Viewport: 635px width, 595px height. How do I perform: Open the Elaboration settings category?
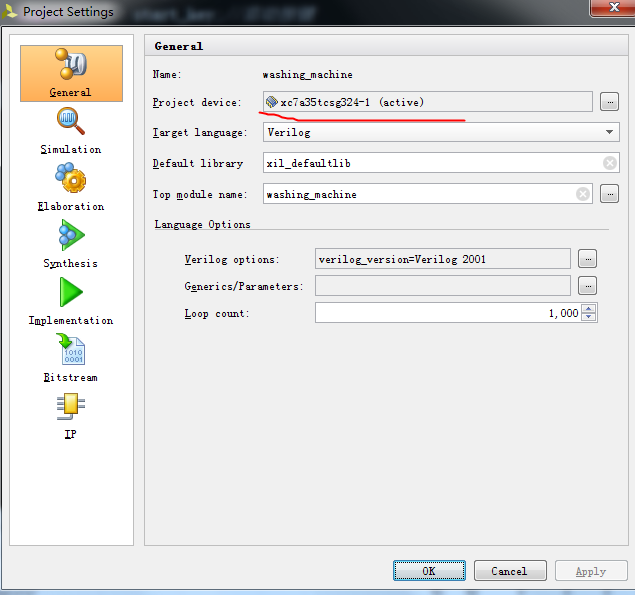(x=71, y=187)
